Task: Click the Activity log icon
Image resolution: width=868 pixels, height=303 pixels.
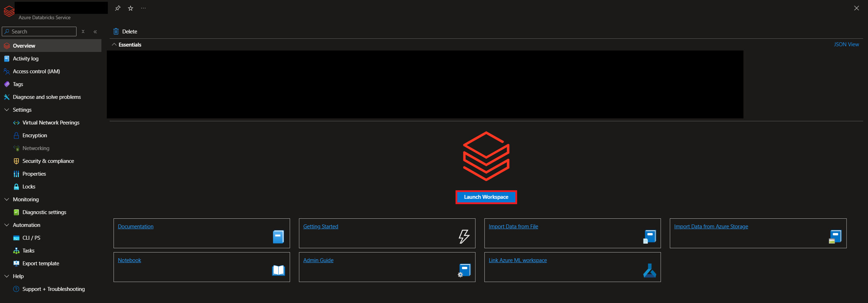Action: [x=7, y=59]
